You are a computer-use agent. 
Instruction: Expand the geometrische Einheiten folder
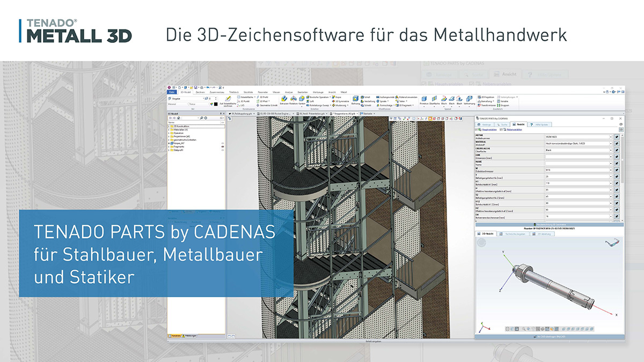tap(169, 140)
